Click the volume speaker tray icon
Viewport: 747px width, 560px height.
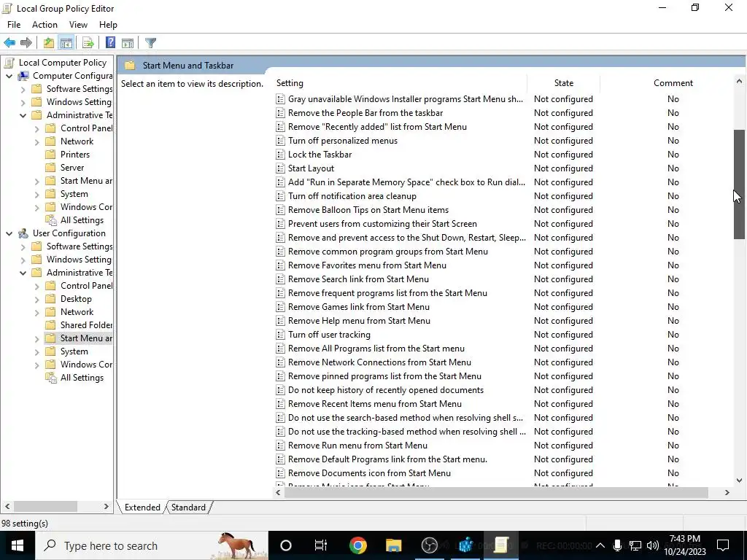pos(653,545)
